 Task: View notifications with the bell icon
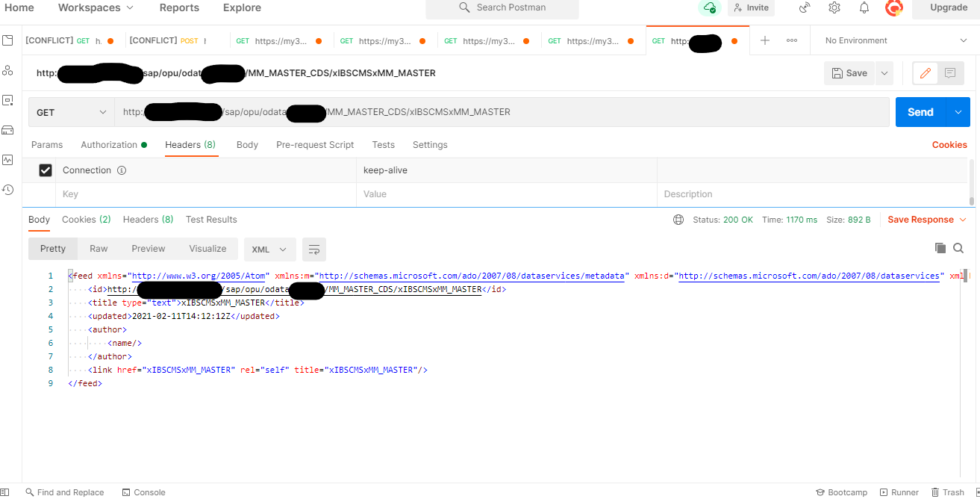tap(864, 7)
